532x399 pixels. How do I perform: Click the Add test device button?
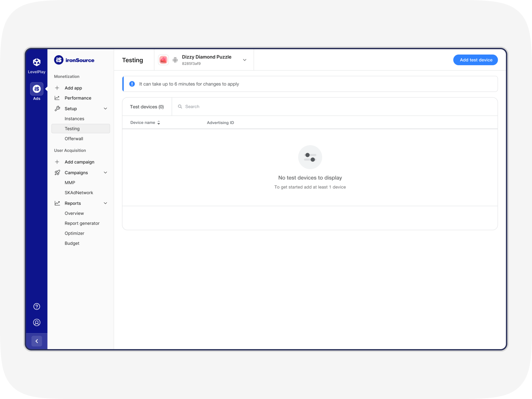(475, 60)
